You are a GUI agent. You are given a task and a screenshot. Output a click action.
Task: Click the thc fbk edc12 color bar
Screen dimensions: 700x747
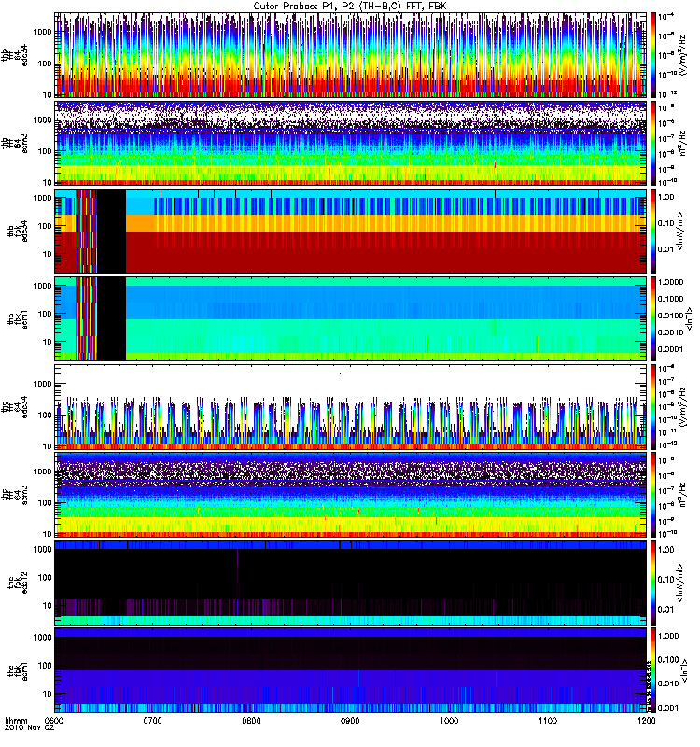pos(653,583)
